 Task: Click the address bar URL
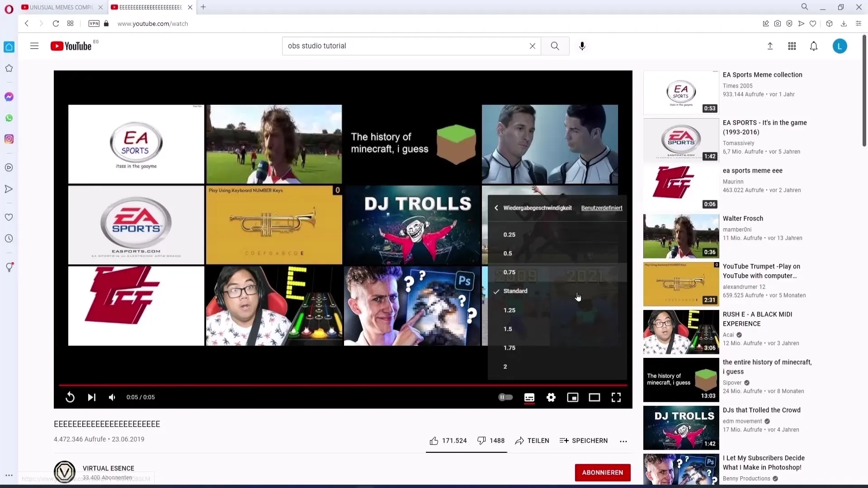pos(153,23)
